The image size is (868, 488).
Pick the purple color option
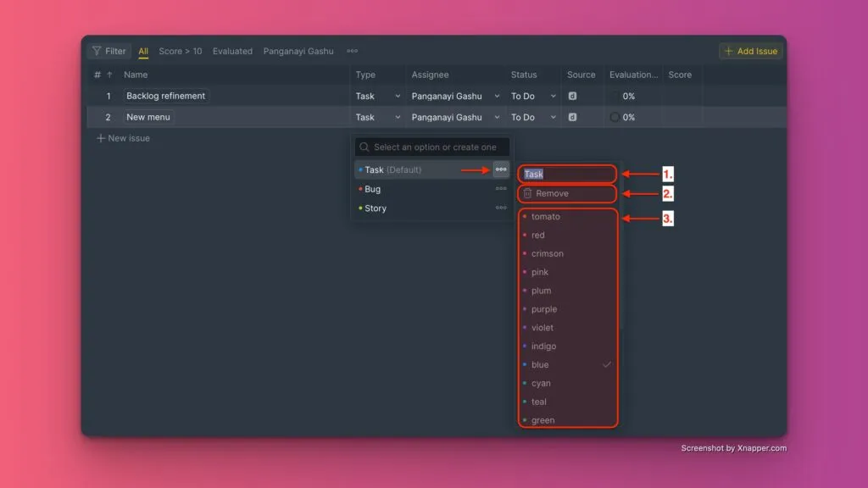(544, 309)
